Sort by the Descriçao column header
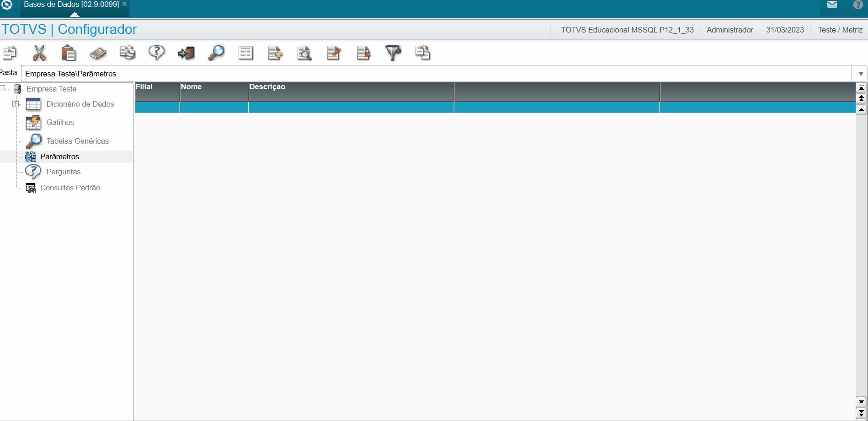868x421 pixels. tap(351, 92)
